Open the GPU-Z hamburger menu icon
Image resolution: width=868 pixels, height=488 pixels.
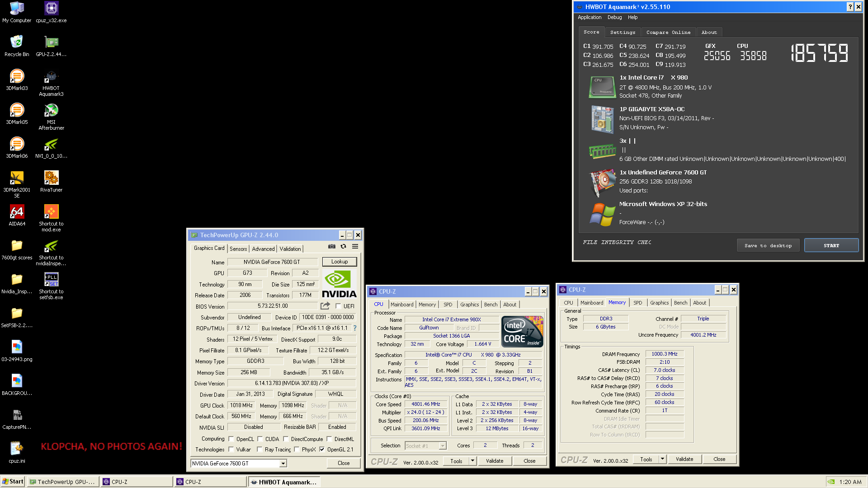355,246
